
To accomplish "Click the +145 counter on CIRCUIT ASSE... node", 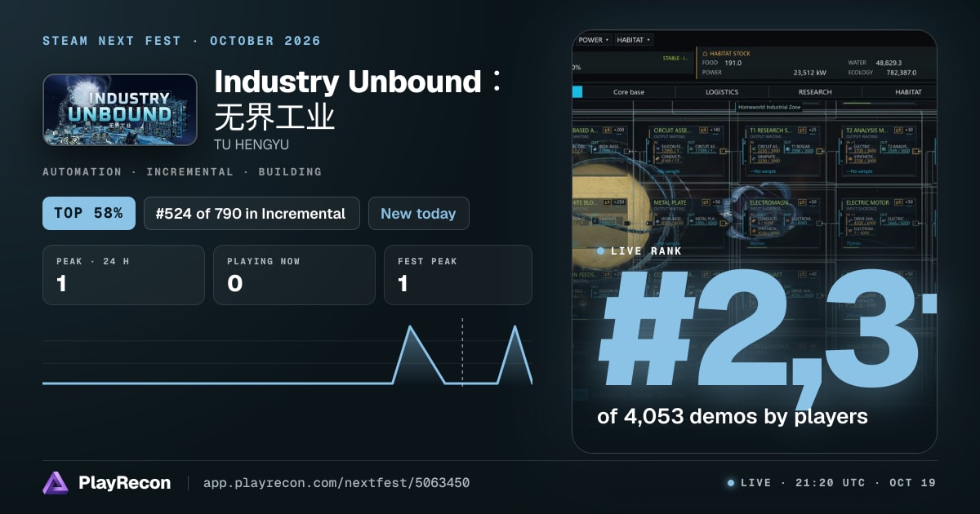I will click(x=715, y=130).
